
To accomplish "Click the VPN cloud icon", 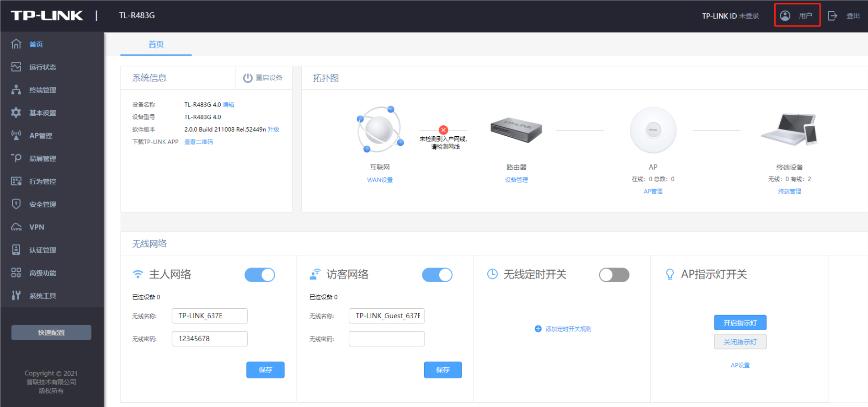I will pyautogui.click(x=16, y=227).
